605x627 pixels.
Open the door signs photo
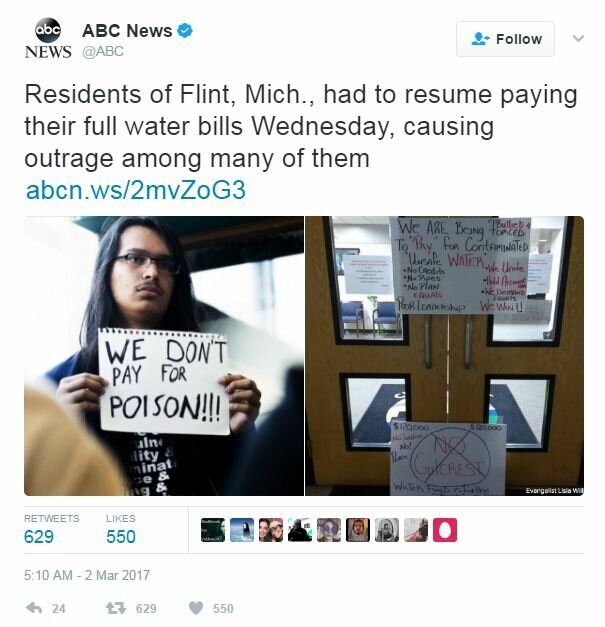[445, 356]
